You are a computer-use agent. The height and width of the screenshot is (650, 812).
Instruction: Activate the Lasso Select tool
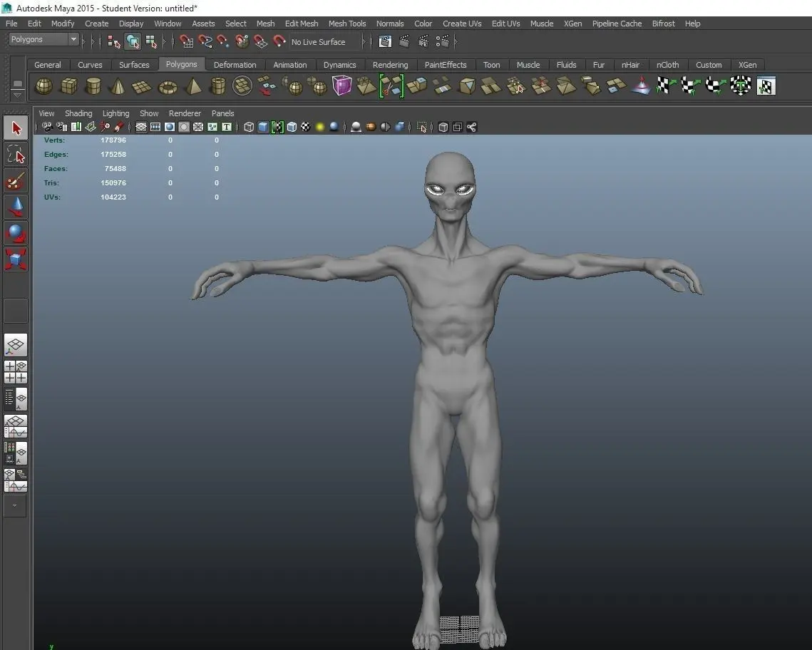(x=16, y=154)
